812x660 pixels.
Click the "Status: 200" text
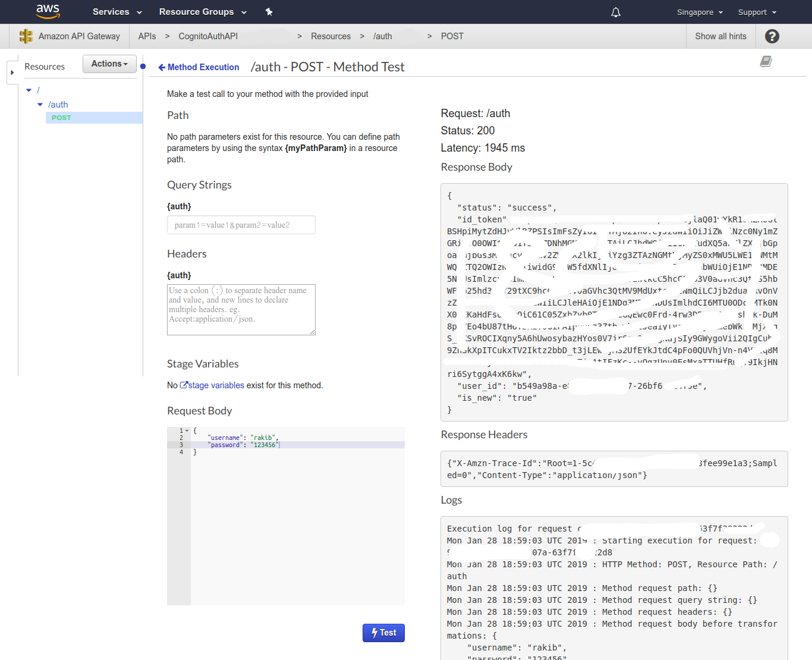click(x=468, y=131)
